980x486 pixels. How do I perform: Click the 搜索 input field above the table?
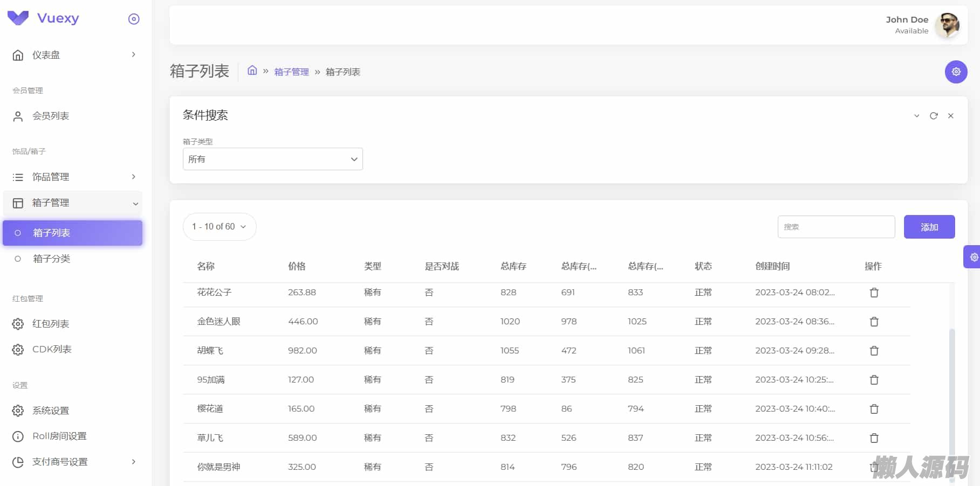(835, 227)
